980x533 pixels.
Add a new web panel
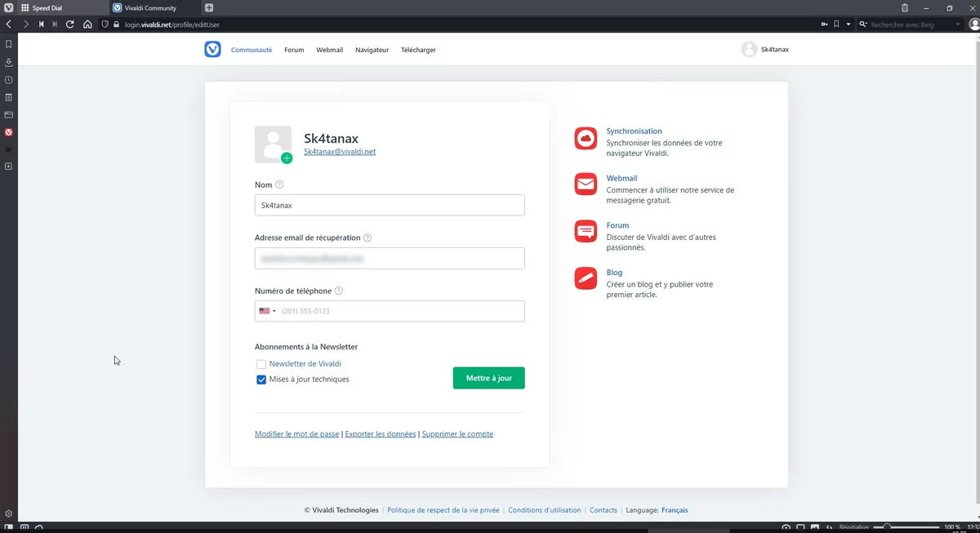click(8, 167)
